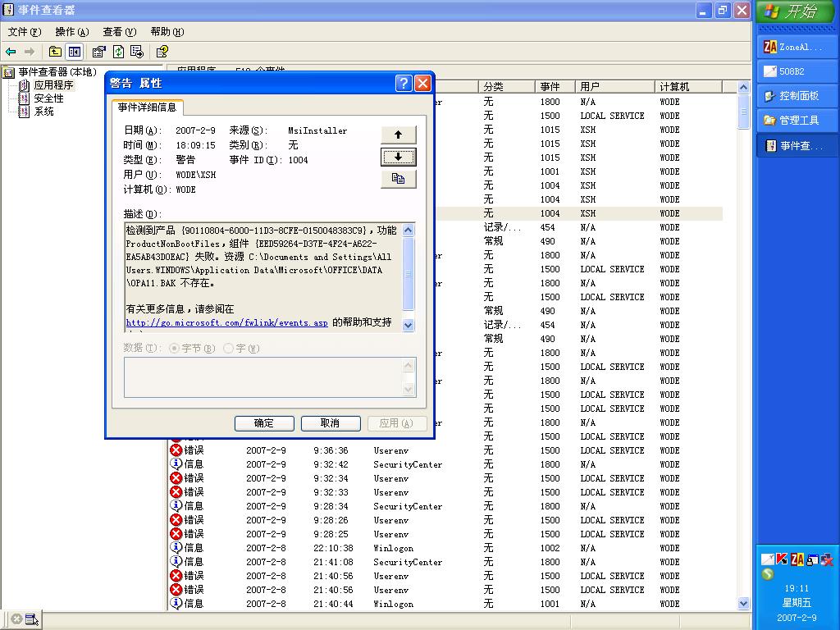Click the event list scroll-up arrow
Viewport: 840px width, 630px height.
click(x=743, y=87)
